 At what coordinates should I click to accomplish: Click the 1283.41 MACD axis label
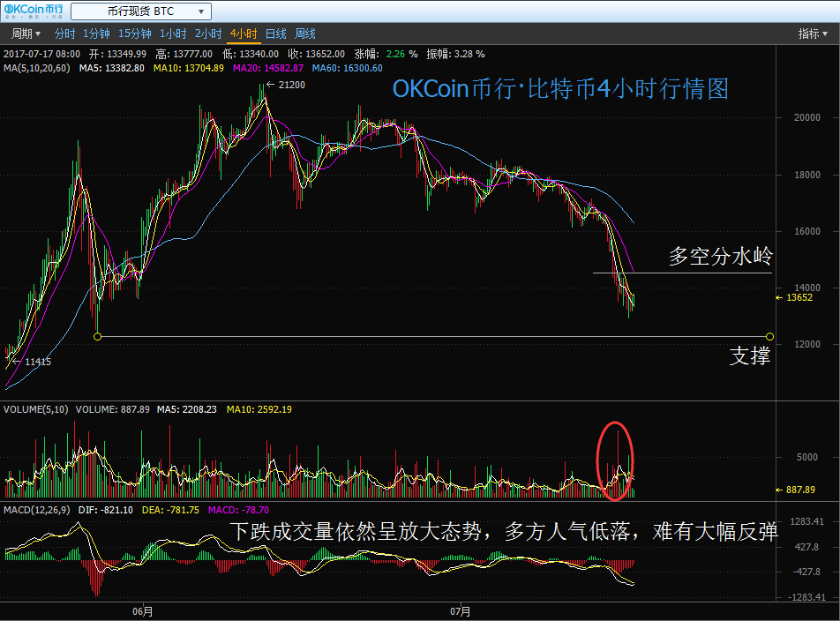click(x=806, y=521)
